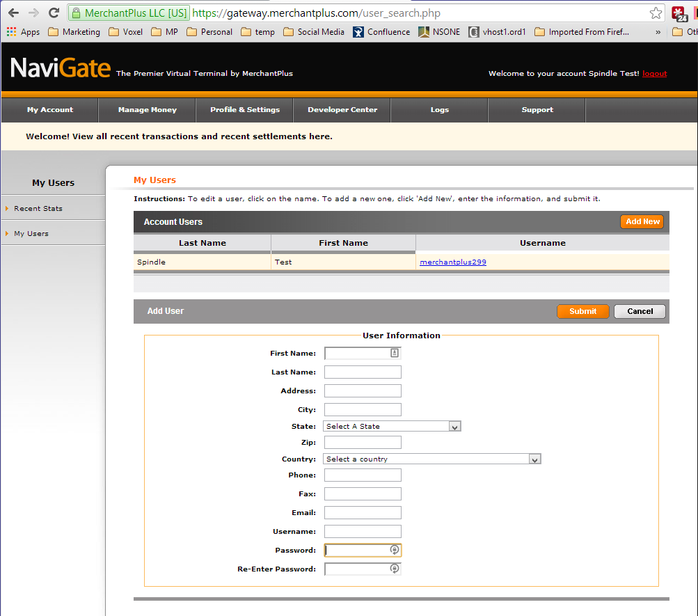Click the browser address bar URL

tap(316, 13)
